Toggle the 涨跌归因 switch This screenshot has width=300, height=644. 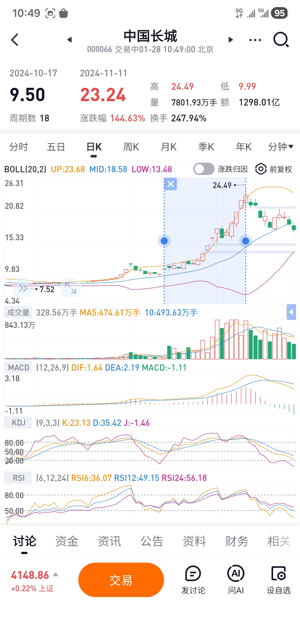[204, 169]
